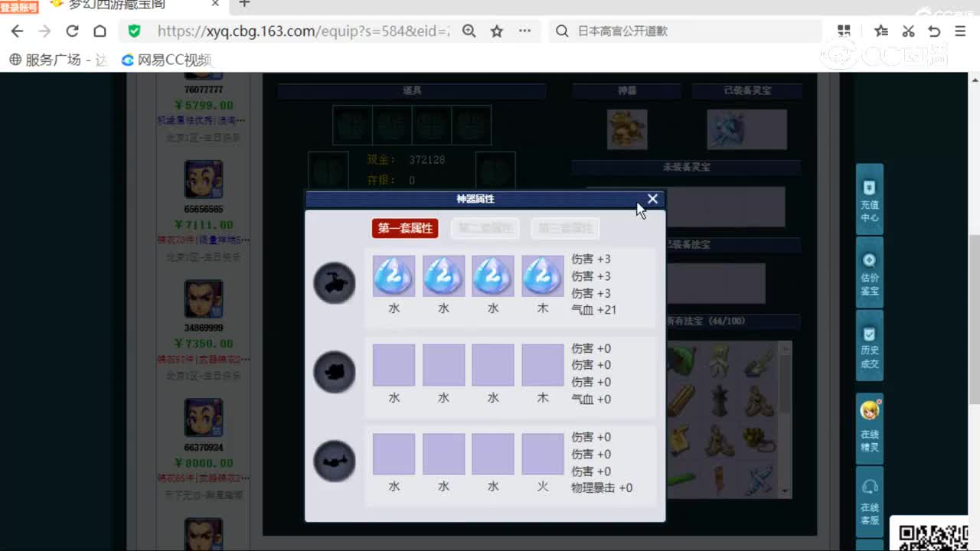Open the 网易CC视频 bookmark
Screen dimensions: 980x551
[166, 59]
